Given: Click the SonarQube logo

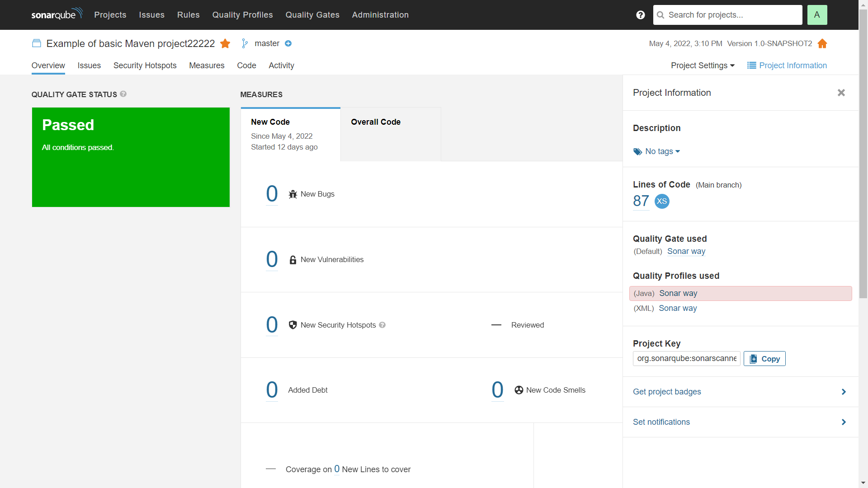Looking at the screenshot, I should click(x=57, y=14).
